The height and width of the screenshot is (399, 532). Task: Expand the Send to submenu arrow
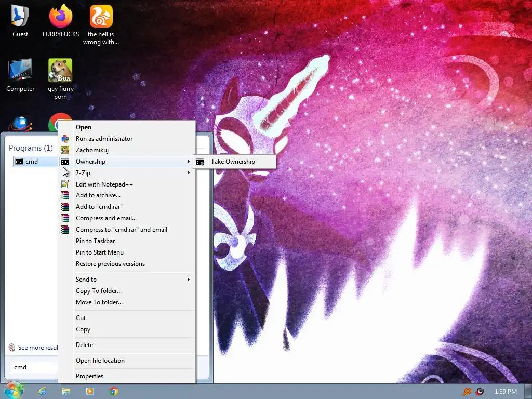tap(188, 279)
